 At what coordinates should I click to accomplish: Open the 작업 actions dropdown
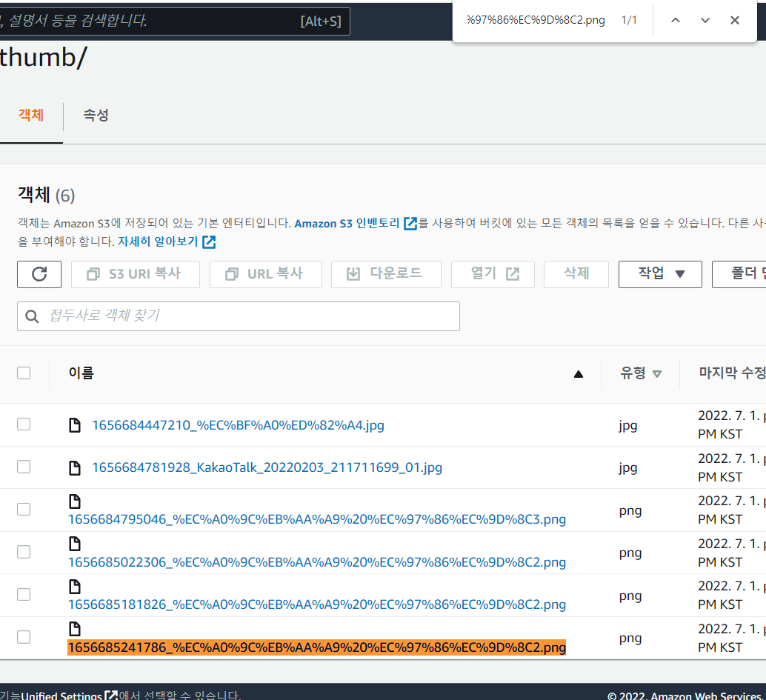click(x=660, y=274)
